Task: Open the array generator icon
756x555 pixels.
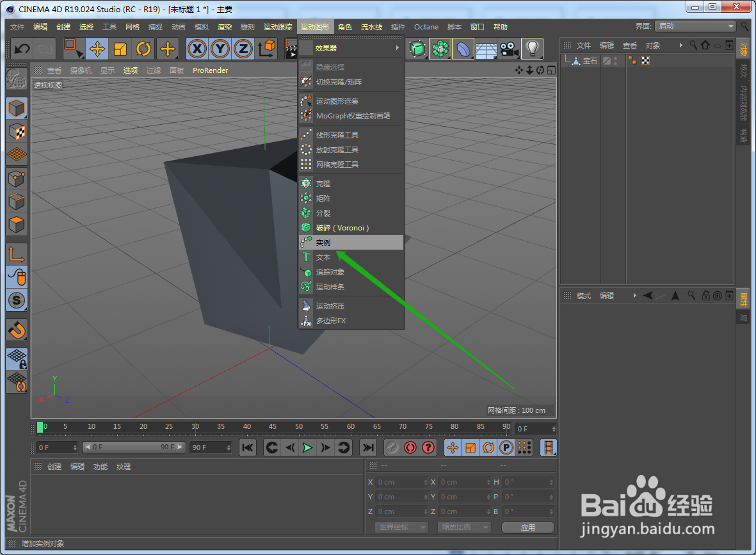Action: point(440,49)
